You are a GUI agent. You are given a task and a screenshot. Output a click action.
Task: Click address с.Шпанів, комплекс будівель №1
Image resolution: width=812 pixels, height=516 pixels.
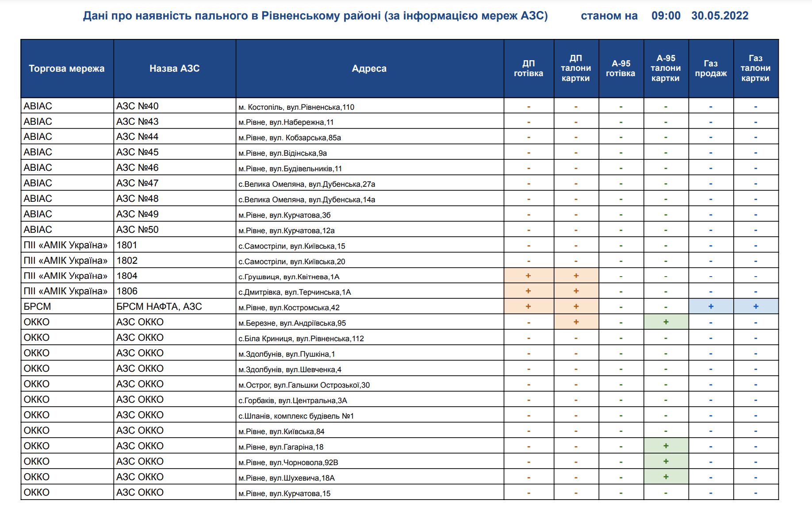point(296,416)
